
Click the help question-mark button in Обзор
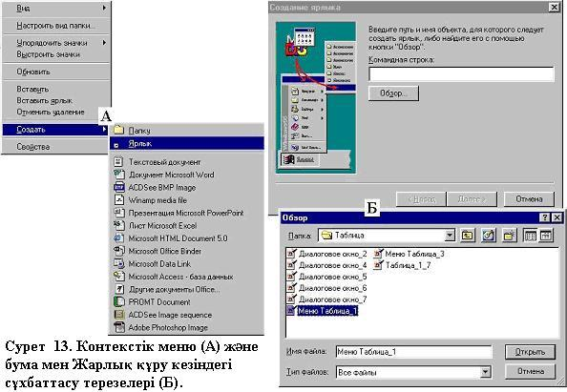[x=545, y=217]
